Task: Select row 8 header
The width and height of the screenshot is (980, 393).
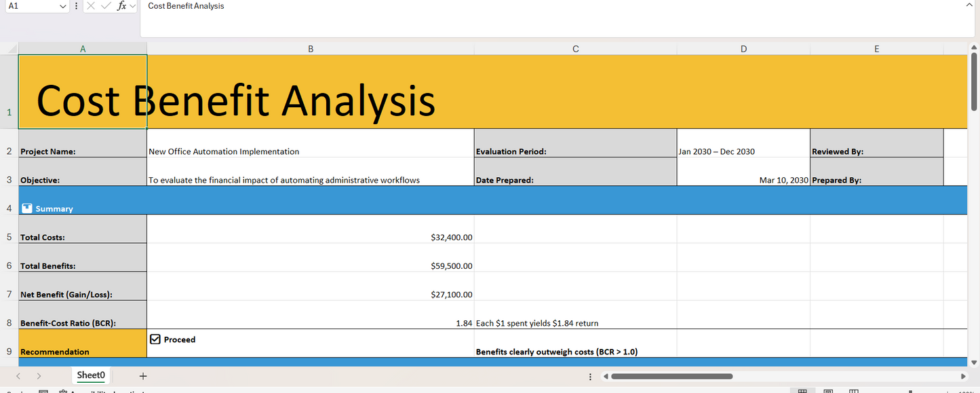Action: click(9, 315)
